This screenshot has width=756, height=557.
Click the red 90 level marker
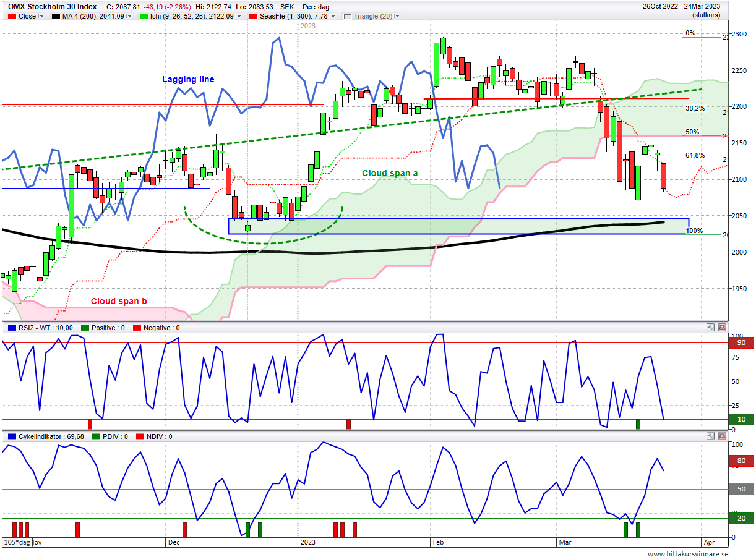[x=741, y=342]
